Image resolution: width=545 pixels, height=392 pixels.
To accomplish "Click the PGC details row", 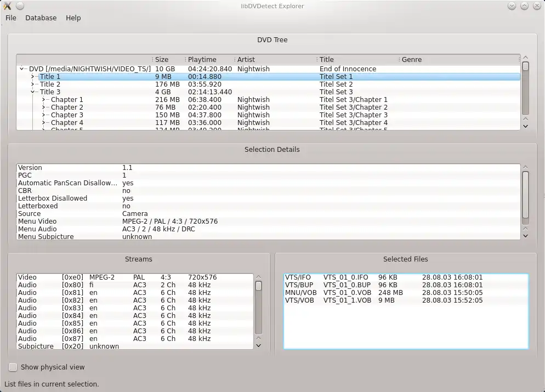I will coord(268,175).
